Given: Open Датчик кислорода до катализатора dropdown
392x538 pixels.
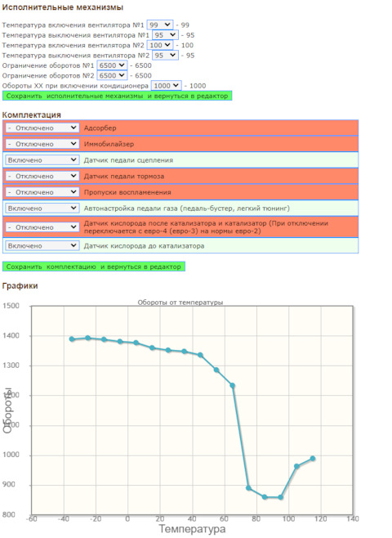Looking at the screenshot, I should click(x=42, y=245).
